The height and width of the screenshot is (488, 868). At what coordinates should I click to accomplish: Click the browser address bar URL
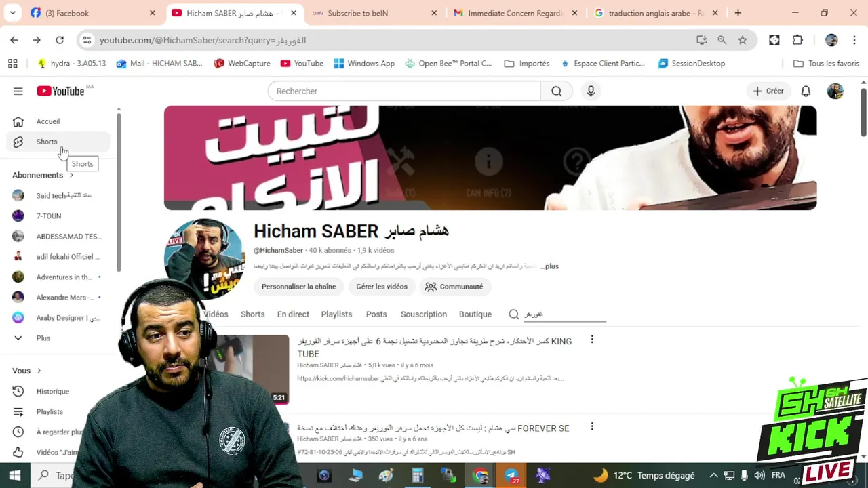(x=203, y=40)
